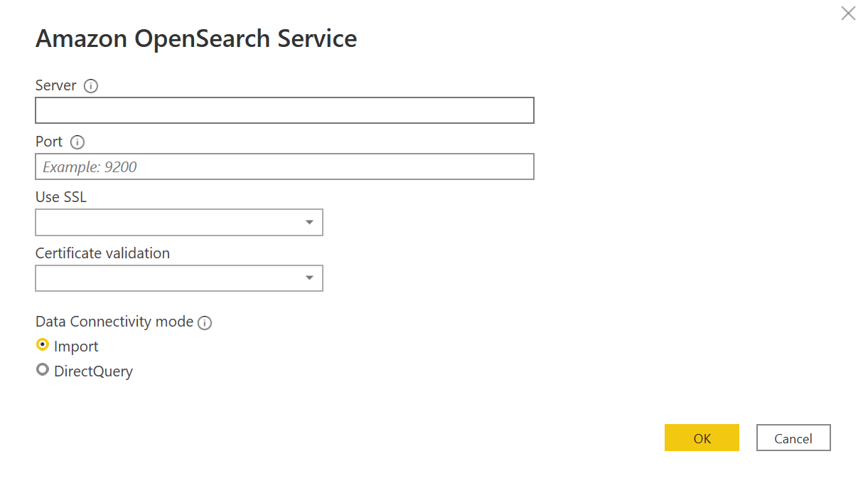Click the Server field label

56,85
